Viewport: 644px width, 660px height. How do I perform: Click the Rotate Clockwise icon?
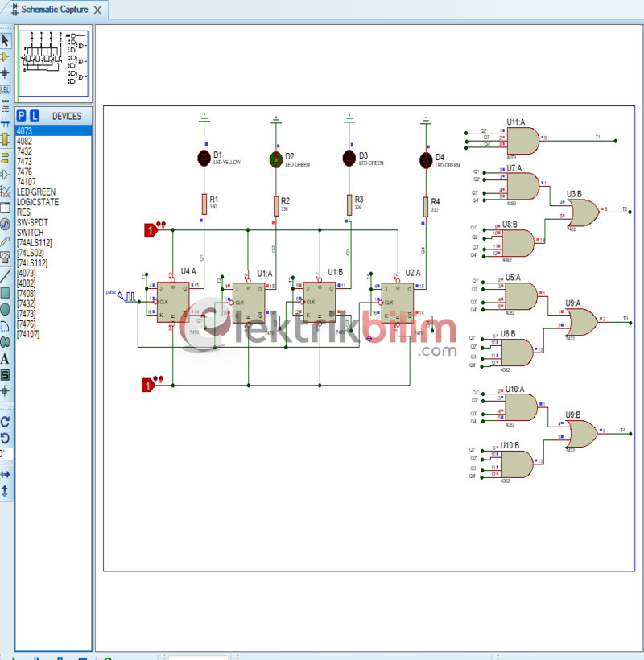click(5, 421)
